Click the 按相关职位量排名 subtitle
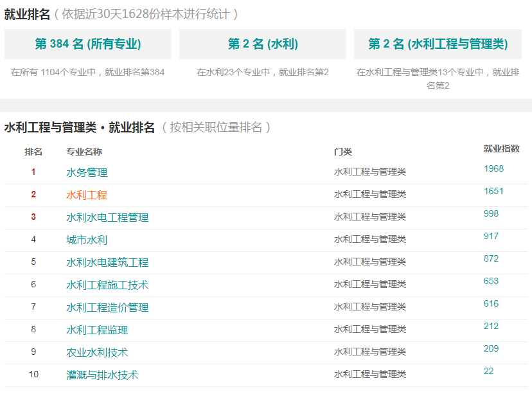This screenshot has width=532, height=394. pyautogui.click(x=216, y=127)
